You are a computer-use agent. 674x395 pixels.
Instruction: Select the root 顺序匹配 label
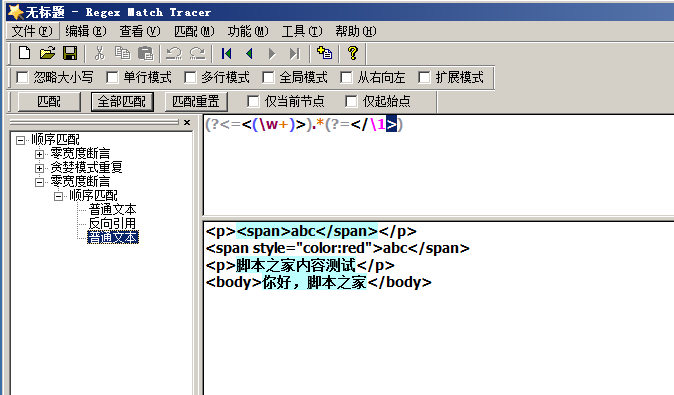(x=55, y=139)
